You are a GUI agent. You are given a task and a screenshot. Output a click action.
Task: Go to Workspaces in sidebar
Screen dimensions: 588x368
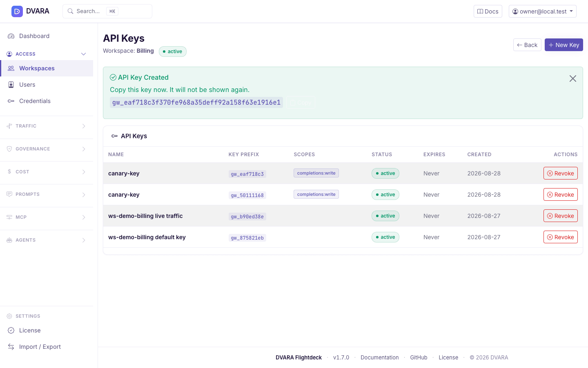click(47, 68)
